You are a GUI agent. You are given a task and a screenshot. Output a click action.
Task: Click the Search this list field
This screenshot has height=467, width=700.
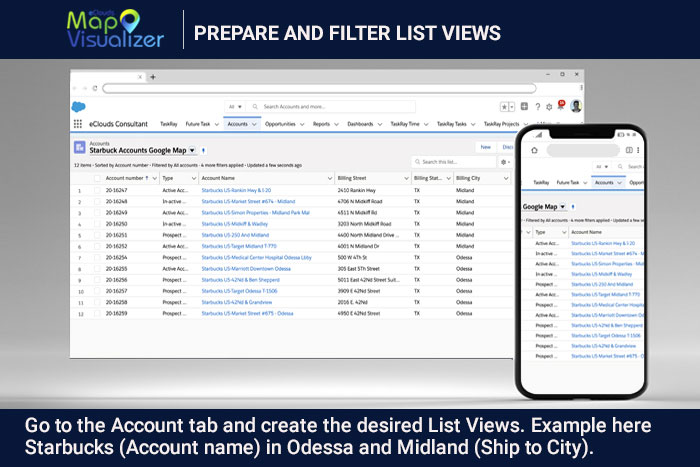[x=454, y=162]
